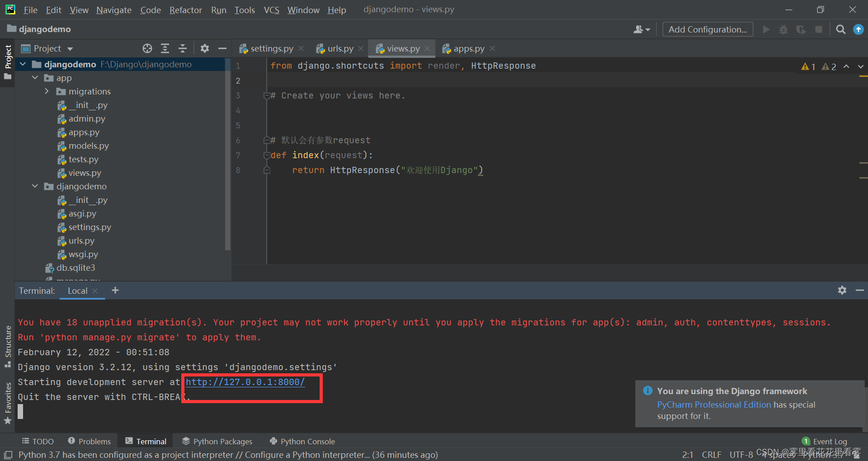This screenshot has width=868, height=461.
Task: Open Search Everywhere magnifier icon
Action: pos(841,29)
